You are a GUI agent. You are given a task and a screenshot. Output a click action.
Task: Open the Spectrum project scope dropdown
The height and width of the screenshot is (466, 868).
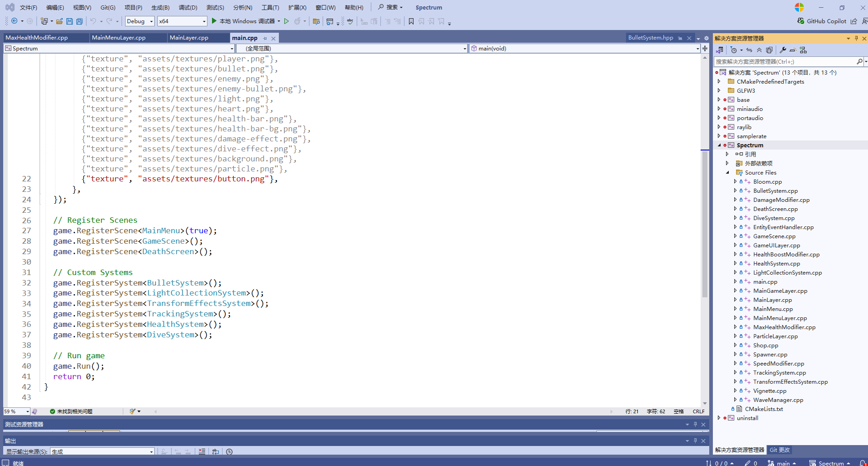coord(119,48)
